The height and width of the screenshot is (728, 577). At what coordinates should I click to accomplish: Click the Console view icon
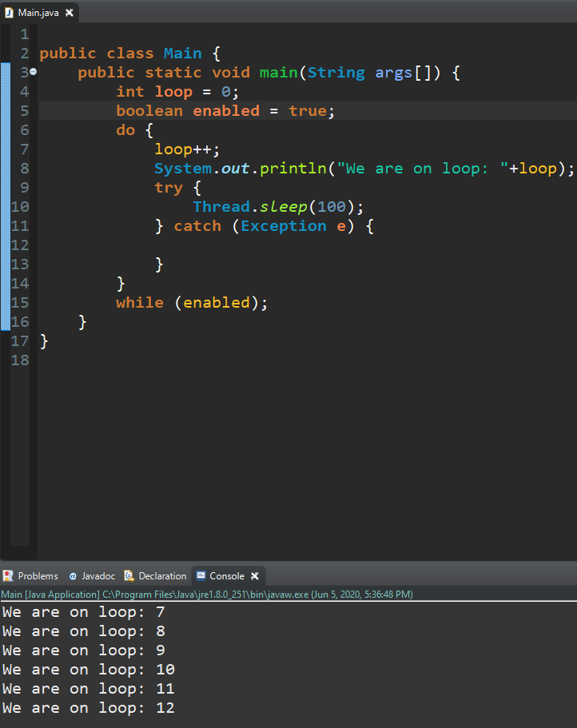click(201, 575)
